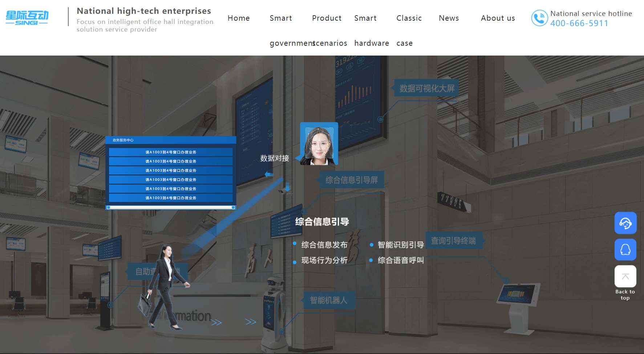644x354 pixels.
Task: Open the customer service headset icon
Action: click(x=625, y=223)
